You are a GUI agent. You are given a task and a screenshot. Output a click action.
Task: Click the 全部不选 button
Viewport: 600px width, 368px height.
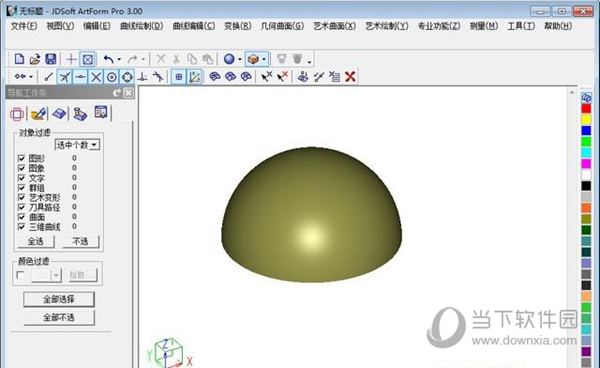pos(59,318)
